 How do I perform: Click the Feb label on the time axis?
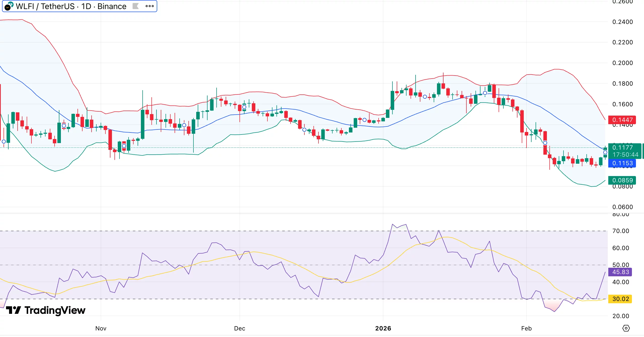pos(527,328)
